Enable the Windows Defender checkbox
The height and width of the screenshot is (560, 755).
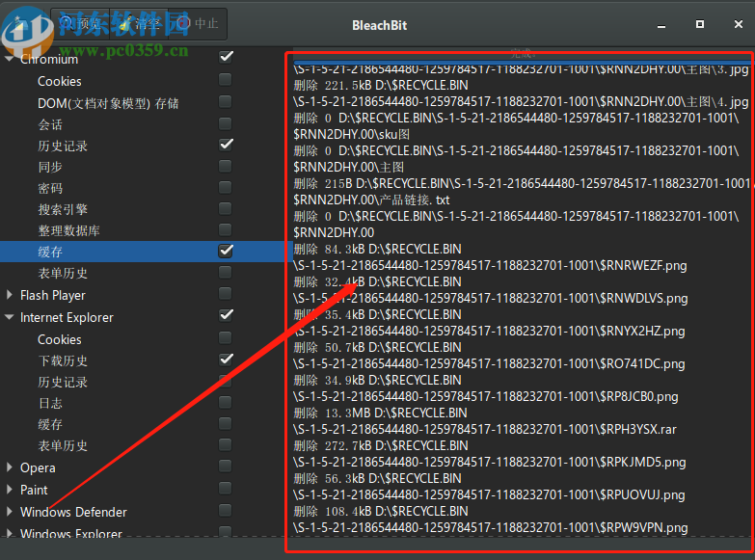click(x=226, y=510)
